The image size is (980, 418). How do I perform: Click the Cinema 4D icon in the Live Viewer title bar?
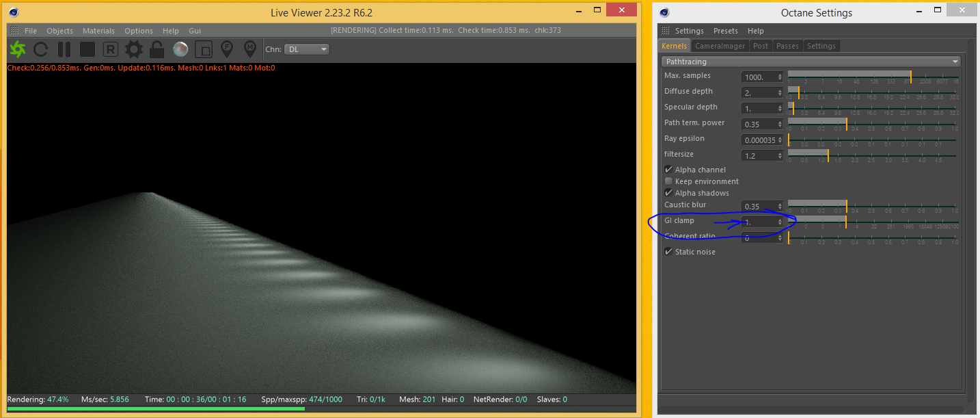click(x=14, y=12)
